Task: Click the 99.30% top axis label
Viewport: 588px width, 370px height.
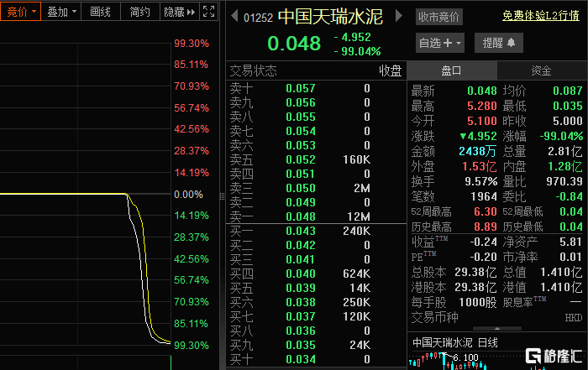Action: coord(192,44)
